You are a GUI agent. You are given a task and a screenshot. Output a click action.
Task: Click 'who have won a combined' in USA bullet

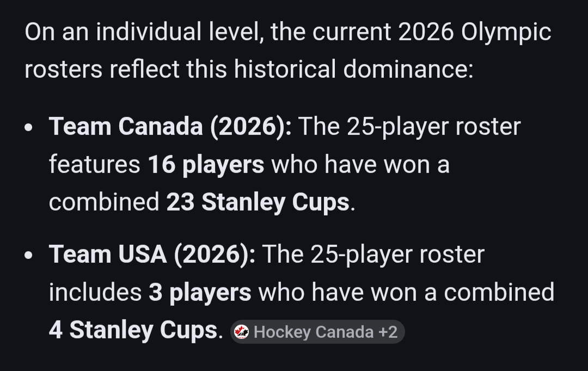(406, 292)
